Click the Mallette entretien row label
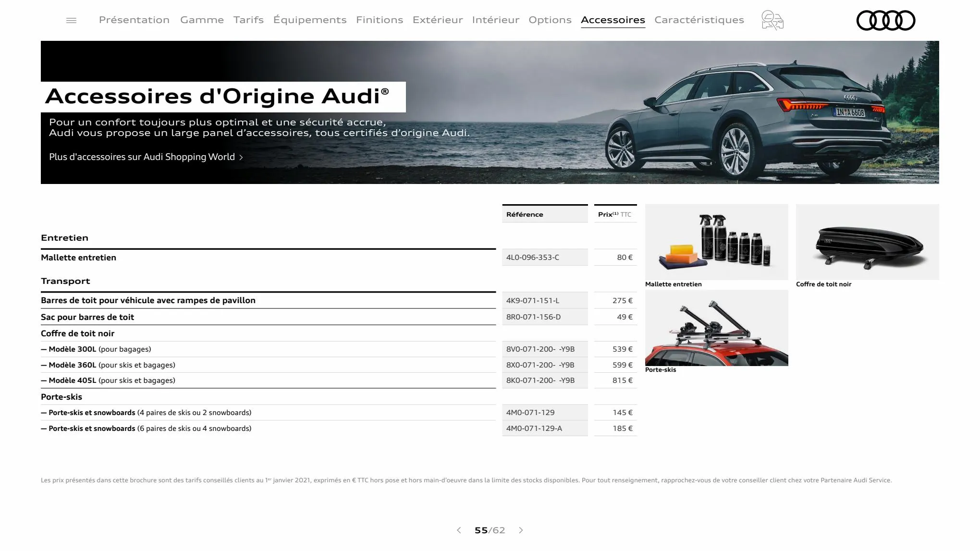Image resolution: width=980 pixels, height=551 pixels. [x=78, y=257]
